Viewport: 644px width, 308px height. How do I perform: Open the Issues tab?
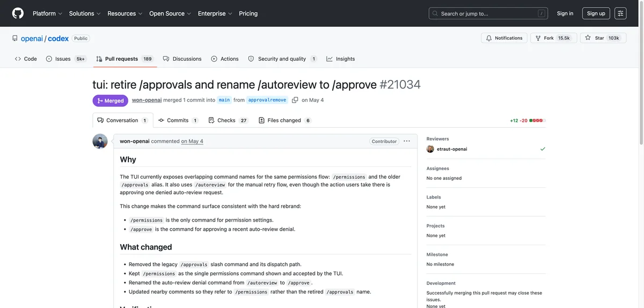click(x=65, y=59)
